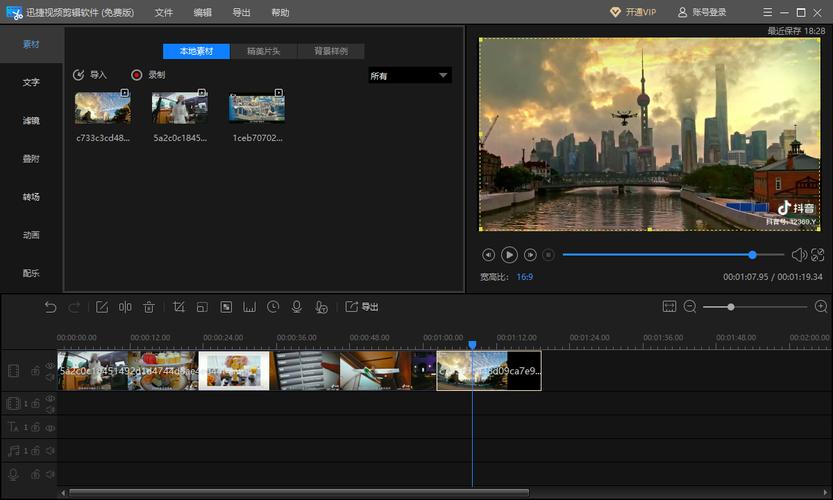Select the Crop tool in timeline toolbar
Image resolution: width=833 pixels, height=500 pixels.
point(179,307)
